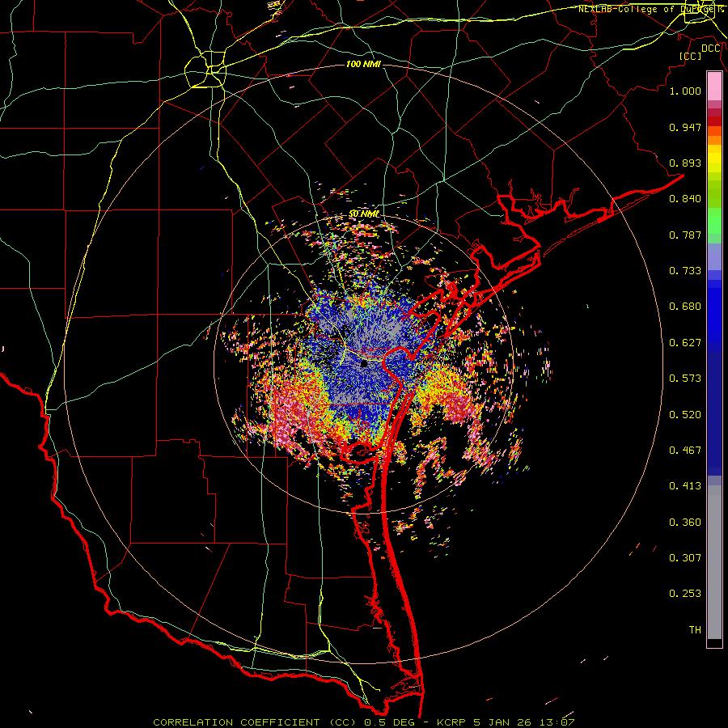Click the 0.680 legend value
728x728 pixels.
(685, 307)
